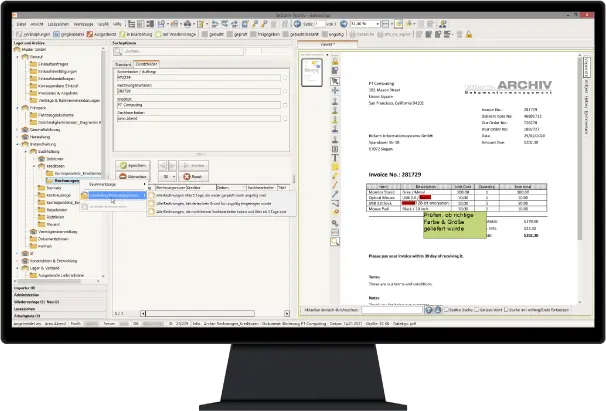Screen dimensions: 606x411
Task: Click the Reset button with red X
Action: (193, 176)
